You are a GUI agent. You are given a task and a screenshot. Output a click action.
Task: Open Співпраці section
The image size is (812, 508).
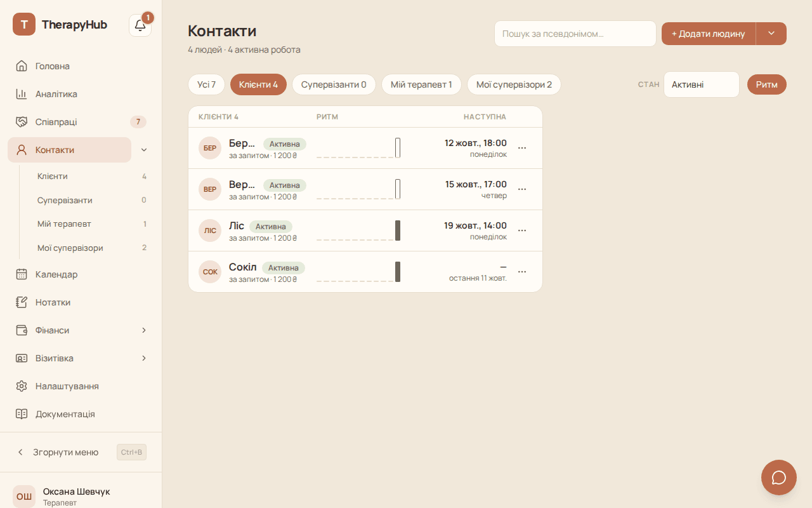coord(81,122)
